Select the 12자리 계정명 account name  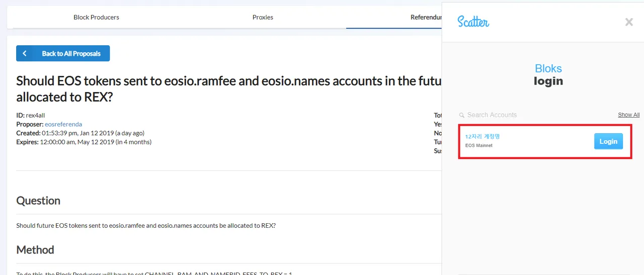coord(482,136)
